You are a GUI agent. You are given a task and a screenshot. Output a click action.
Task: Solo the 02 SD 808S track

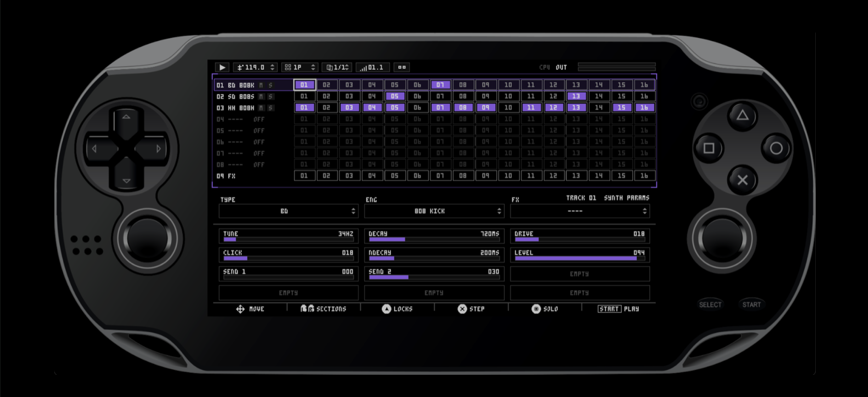271,96
